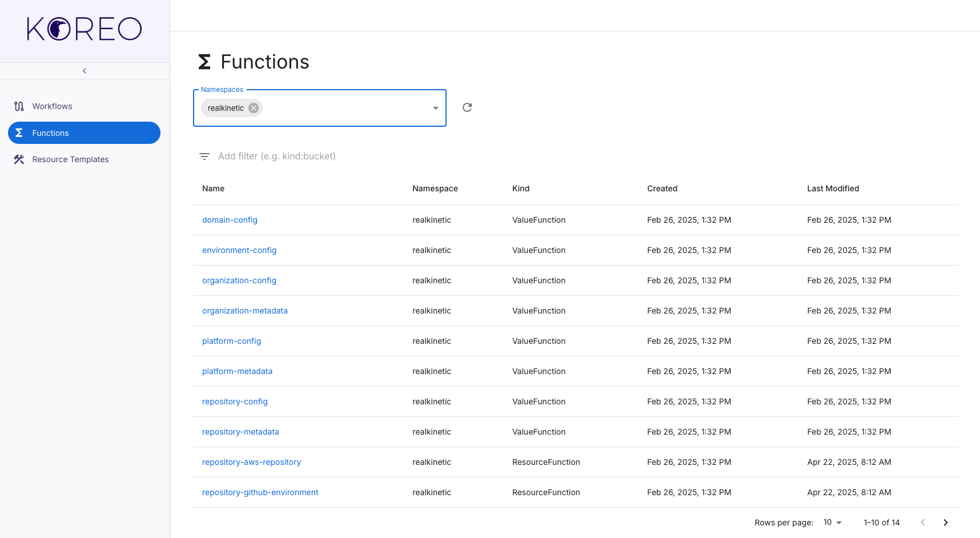Remove the realkinetic namespace chip
The width and height of the screenshot is (980, 538).
pos(253,107)
